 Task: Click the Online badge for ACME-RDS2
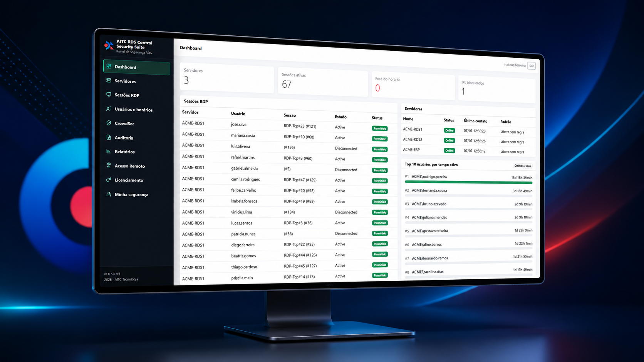(449, 140)
